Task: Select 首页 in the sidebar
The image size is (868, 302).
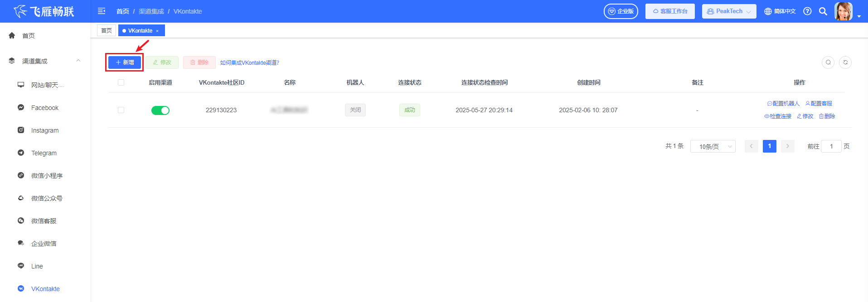Action: click(29, 36)
